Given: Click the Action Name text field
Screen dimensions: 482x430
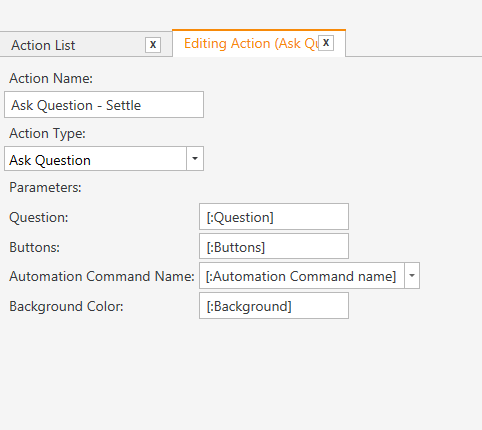Looking at the screenshot, I should [104, 105].
